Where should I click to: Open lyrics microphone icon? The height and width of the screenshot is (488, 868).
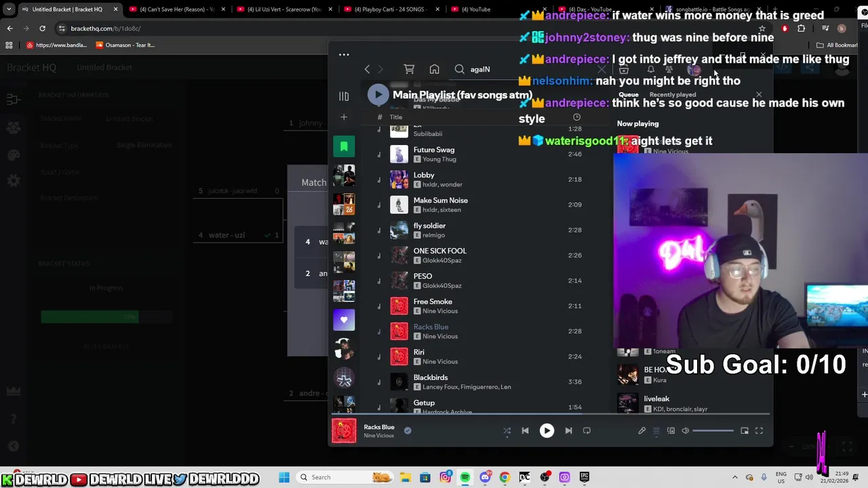point(642,430)
